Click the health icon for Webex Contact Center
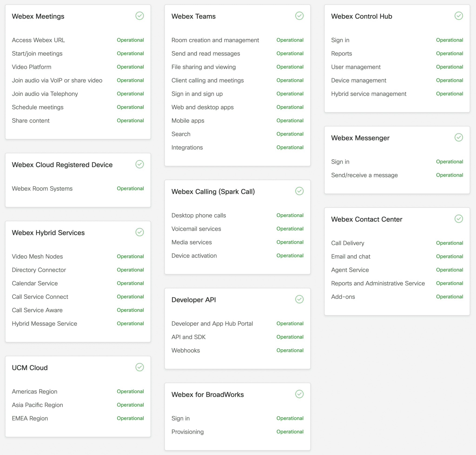This screenshot has width=476, height=455. (458, 219)
